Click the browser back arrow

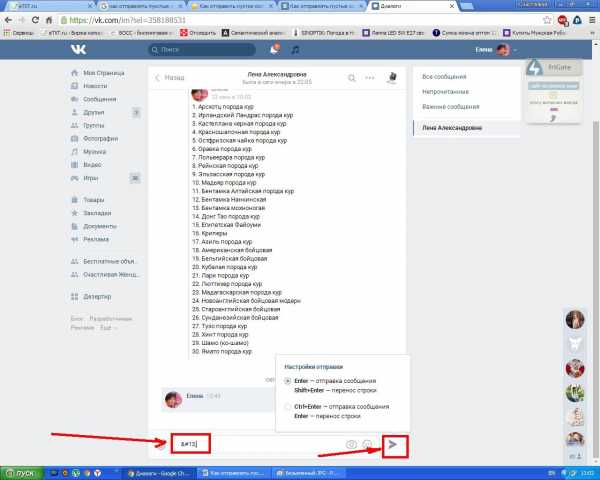[8, 20]
